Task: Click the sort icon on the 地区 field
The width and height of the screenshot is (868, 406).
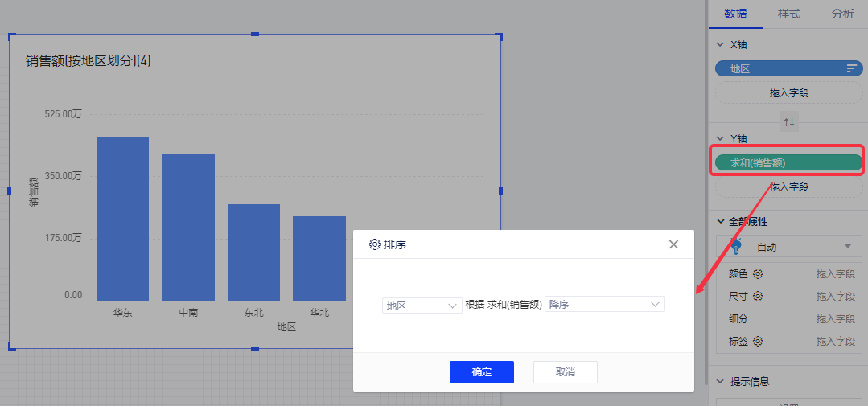Action: click(851, 69)
